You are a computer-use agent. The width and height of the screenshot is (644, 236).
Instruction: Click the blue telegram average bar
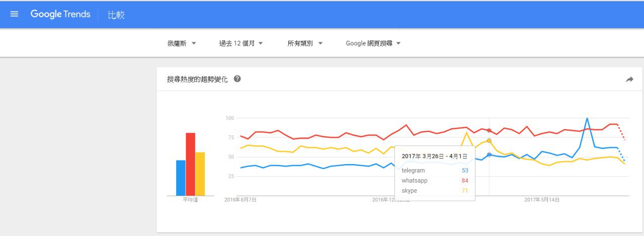click(x=181, y=178)
